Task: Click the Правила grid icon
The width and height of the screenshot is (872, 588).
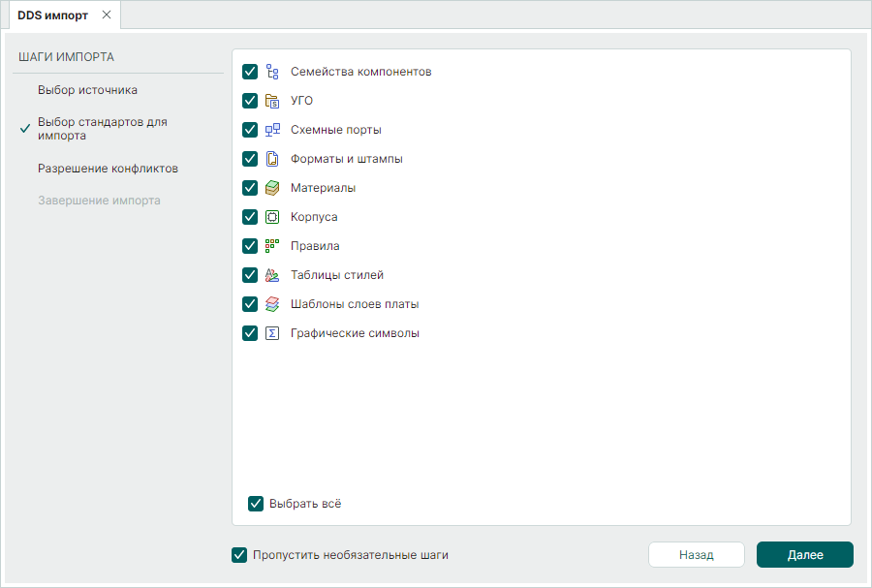Action: click(272, 246)
